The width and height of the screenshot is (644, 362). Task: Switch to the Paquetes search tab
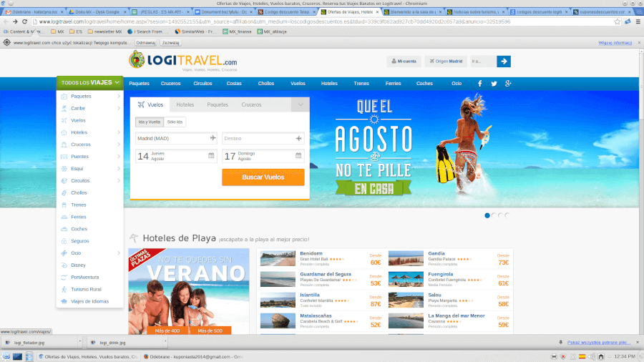(x=218, y=104)
